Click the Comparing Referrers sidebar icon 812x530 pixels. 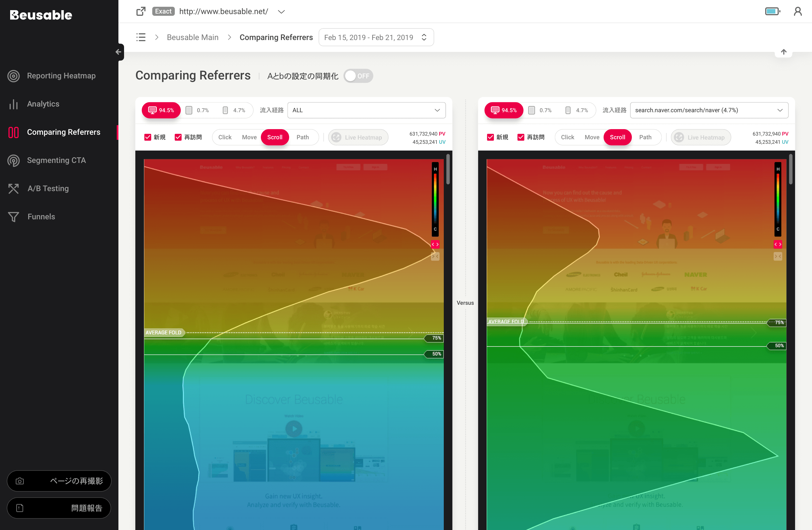[14, 132]
